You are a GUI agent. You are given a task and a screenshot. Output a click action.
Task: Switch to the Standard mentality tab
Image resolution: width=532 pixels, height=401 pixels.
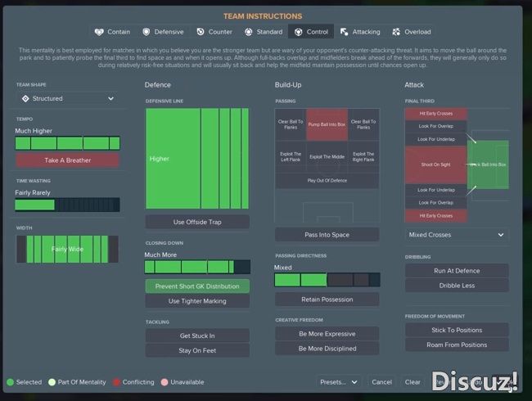pos(264,32)
